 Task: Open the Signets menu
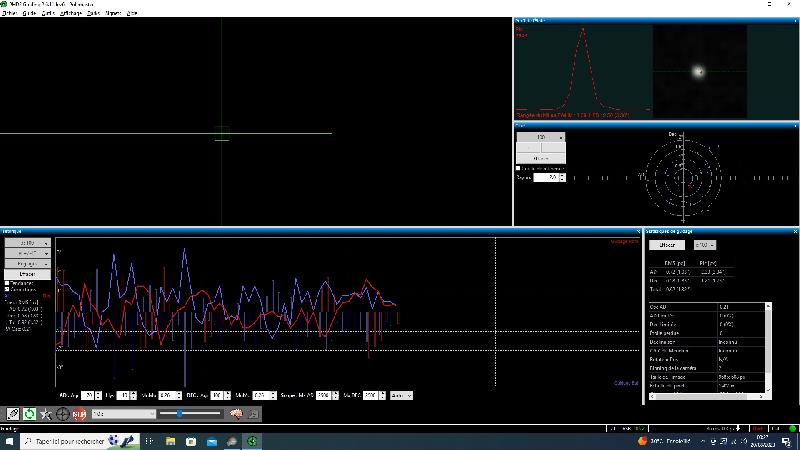[113, 13]
